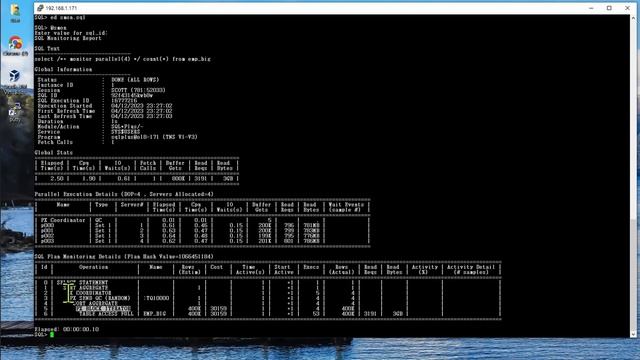
Task: Click the 'DONE (ALL ROWS)' status value
Action: 135,80
